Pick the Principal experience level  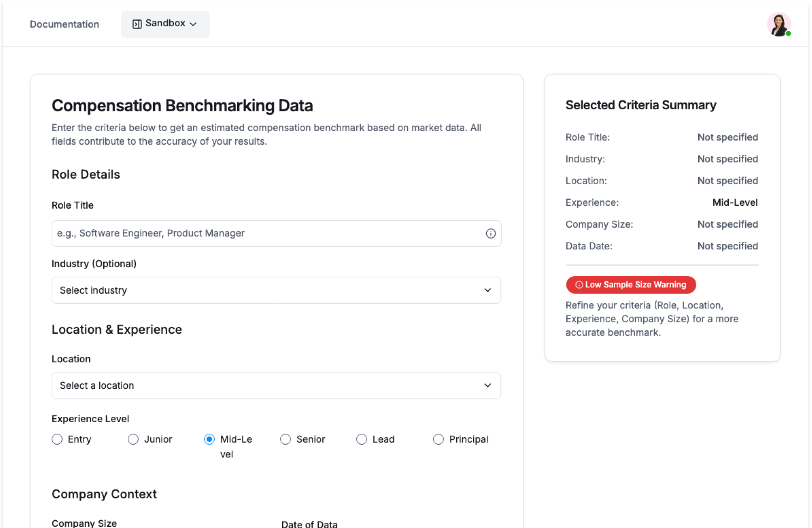[x=438, y=439]
